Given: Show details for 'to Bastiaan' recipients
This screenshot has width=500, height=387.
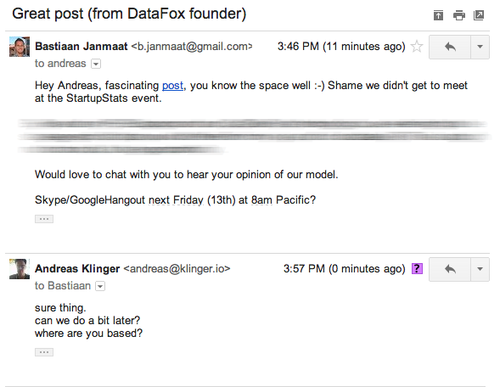Looking at the screenshot, I should click(100, 286).
